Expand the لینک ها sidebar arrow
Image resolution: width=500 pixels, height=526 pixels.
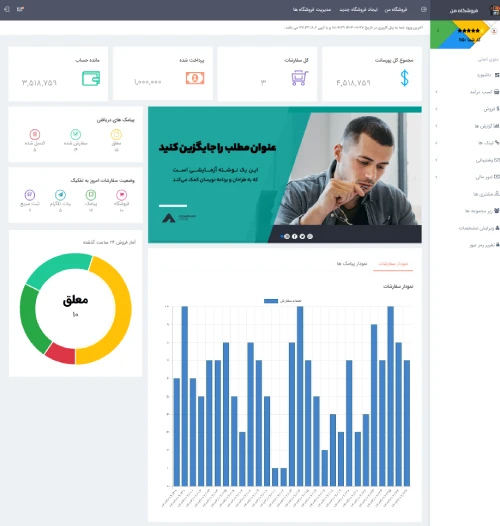436,143
